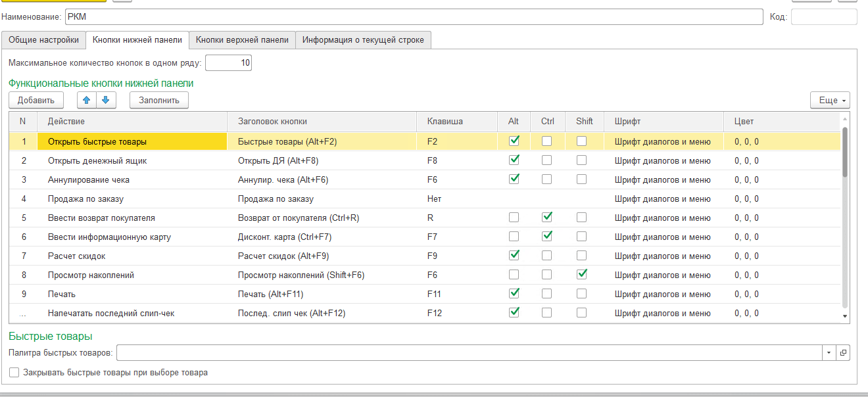868x399 pixels.
Task: Click color value of Печать row
Action: click(x=746, y=294)
